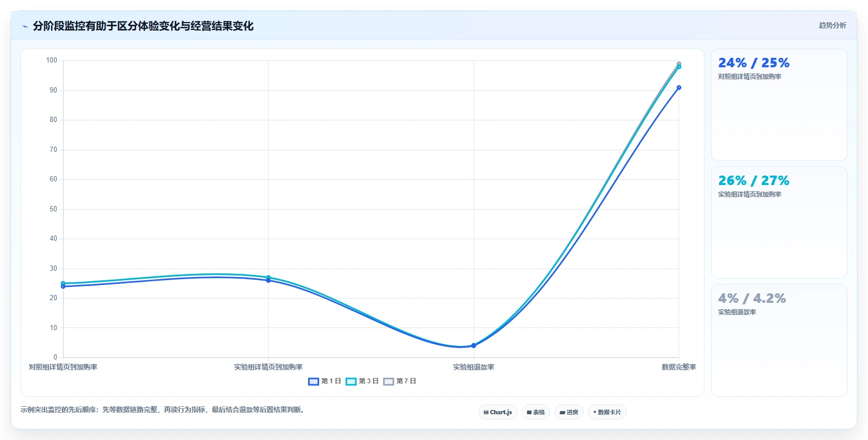The height and width of the screenshot is (440, 868).
Task: Click the 趋势分析 tag in the header
Action: pyautogui.click(x=832, y=25)
